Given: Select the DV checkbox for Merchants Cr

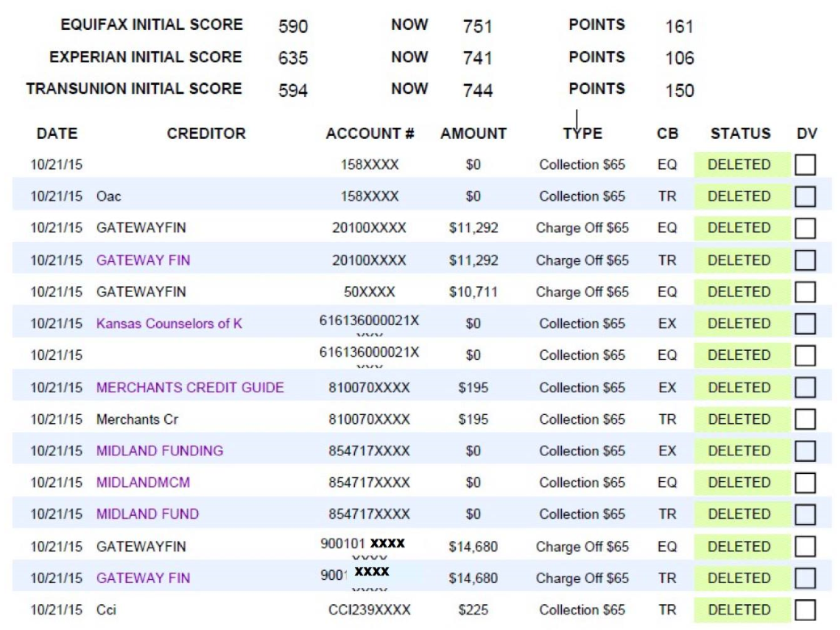Looking at the screenshot, I should click(805, 419).
